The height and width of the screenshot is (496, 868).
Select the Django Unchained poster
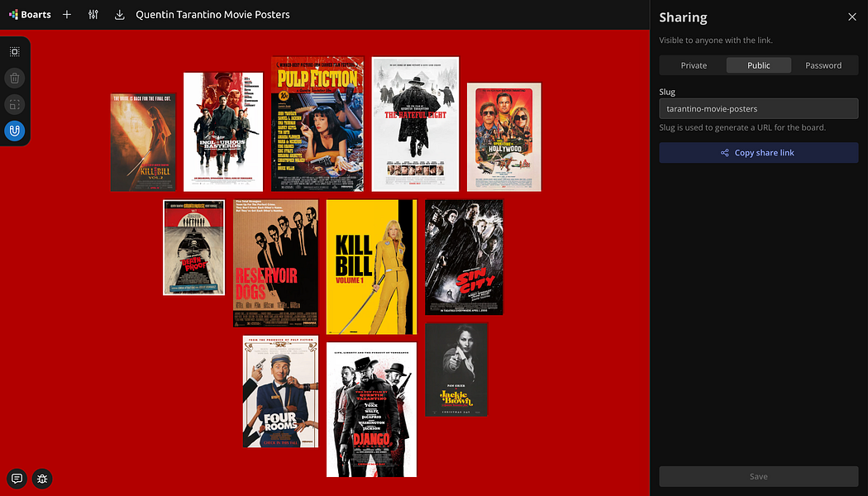(371, 410)
